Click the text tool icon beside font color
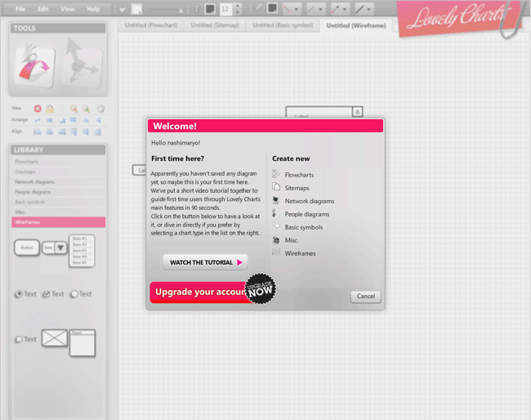The height and width of the screenshot is (420, 531). pos(197,9)
